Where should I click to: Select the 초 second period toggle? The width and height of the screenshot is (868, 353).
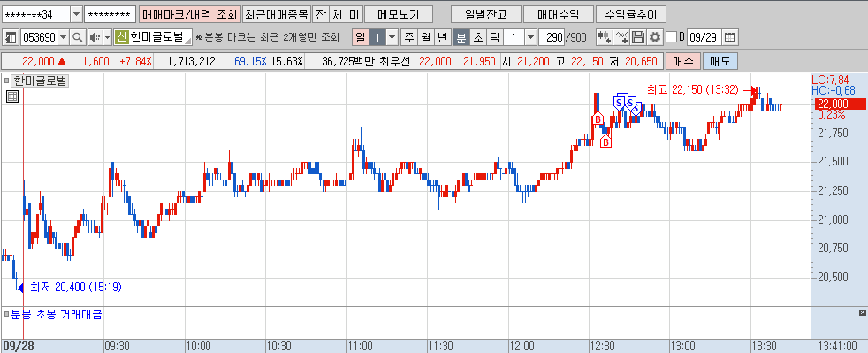coord(477,38)
